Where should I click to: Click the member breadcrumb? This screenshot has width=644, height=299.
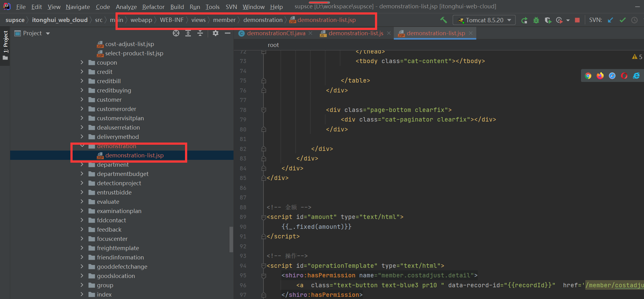(x=224, y=20)
